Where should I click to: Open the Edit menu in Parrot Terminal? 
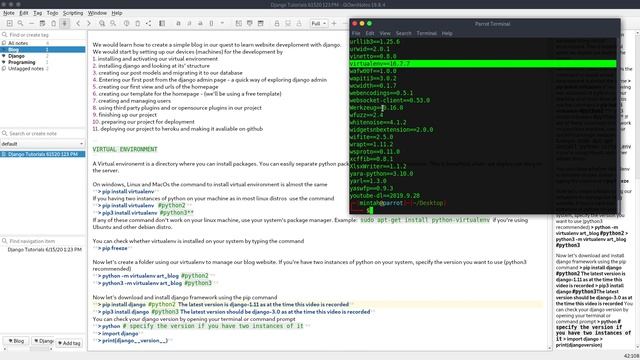click(370, 33)
